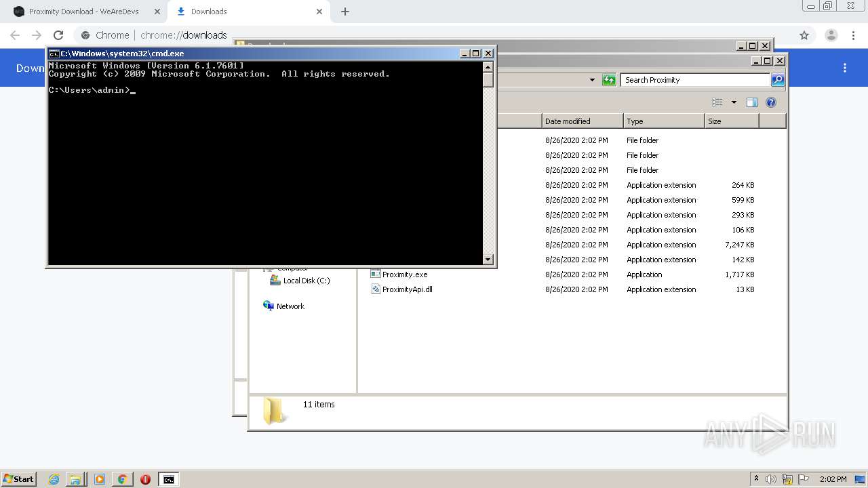This screenshot has height=488, width=868.
Task: Open Windows Explorer folder icon in taskbar
Action: 75,479
